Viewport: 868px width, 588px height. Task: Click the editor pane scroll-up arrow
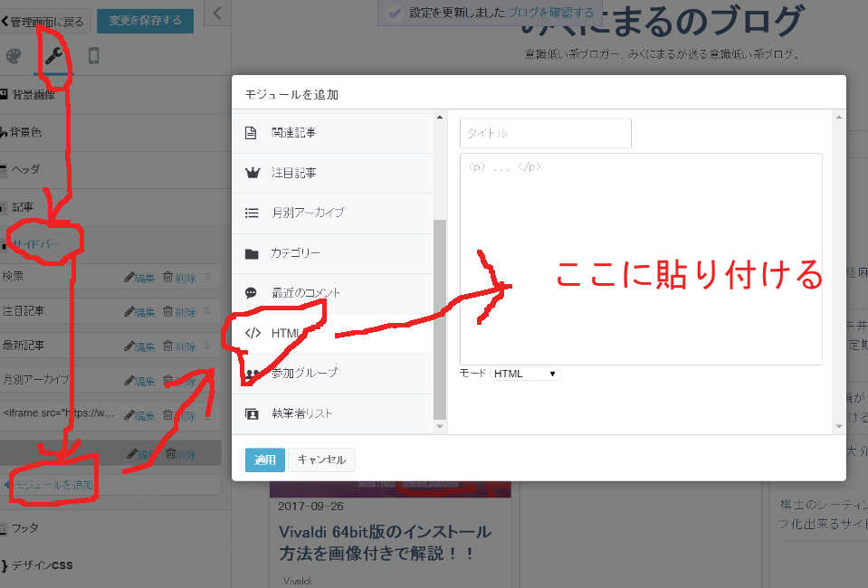(839, 118)
